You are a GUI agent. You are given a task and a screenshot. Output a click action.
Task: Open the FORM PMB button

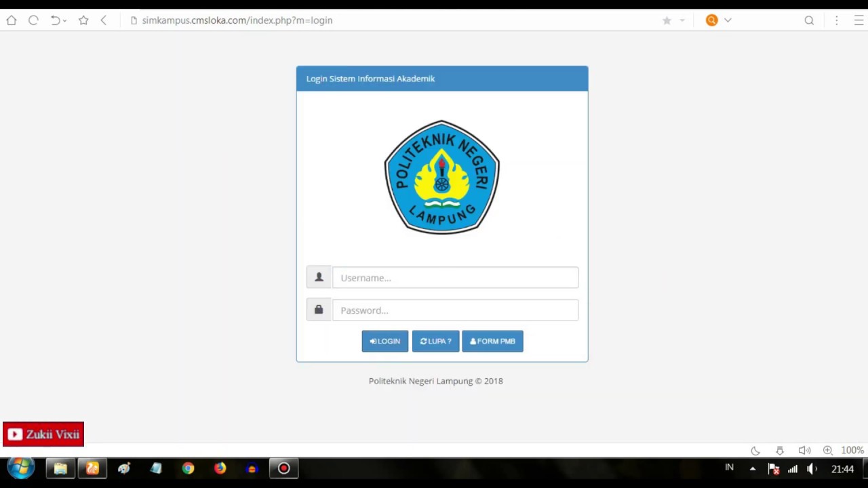point(492,341)
